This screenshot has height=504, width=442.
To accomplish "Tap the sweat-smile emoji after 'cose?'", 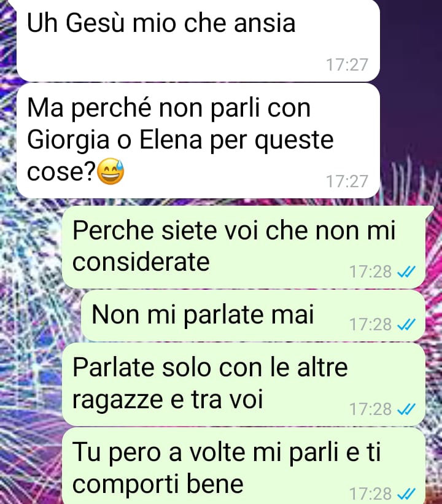I will [x=110, y=171].
